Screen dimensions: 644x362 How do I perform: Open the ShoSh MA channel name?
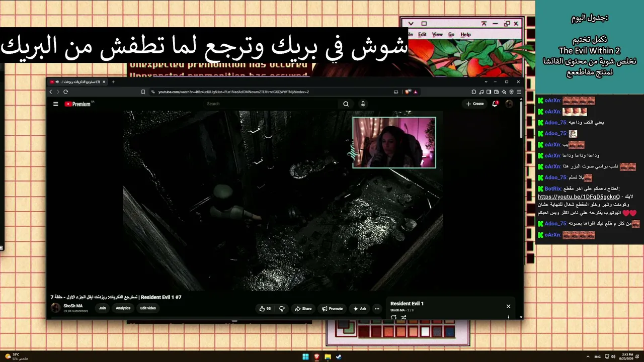click(x=73, y=306)
